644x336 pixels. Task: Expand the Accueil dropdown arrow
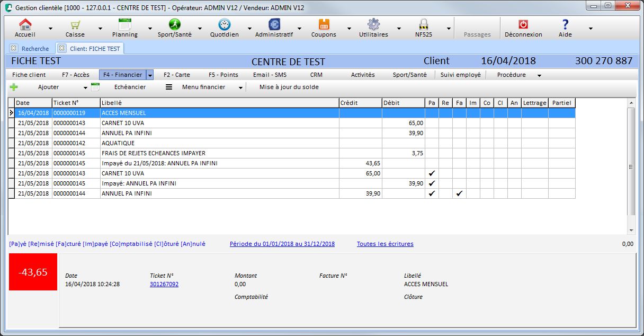[50, 29]
